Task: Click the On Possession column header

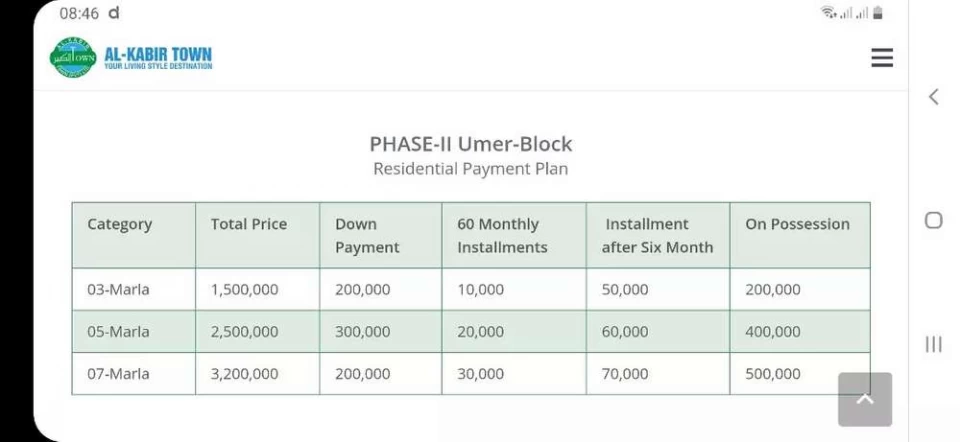Action: tap(797, 224)
